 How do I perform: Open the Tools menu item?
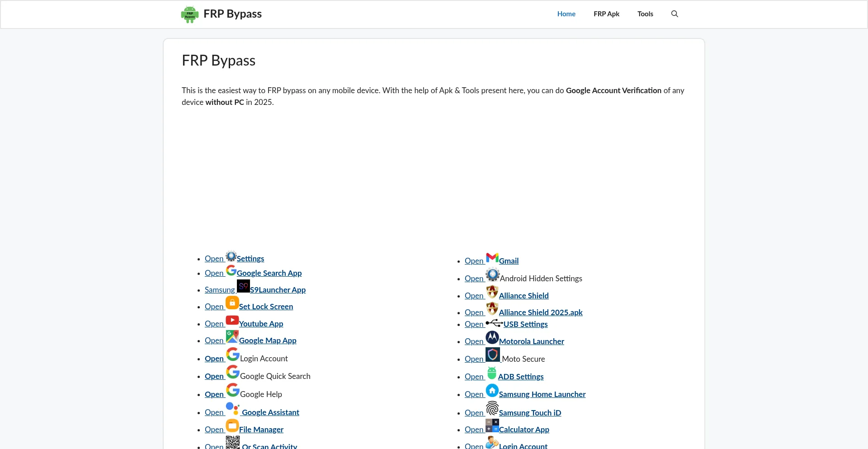coord(645,14)
